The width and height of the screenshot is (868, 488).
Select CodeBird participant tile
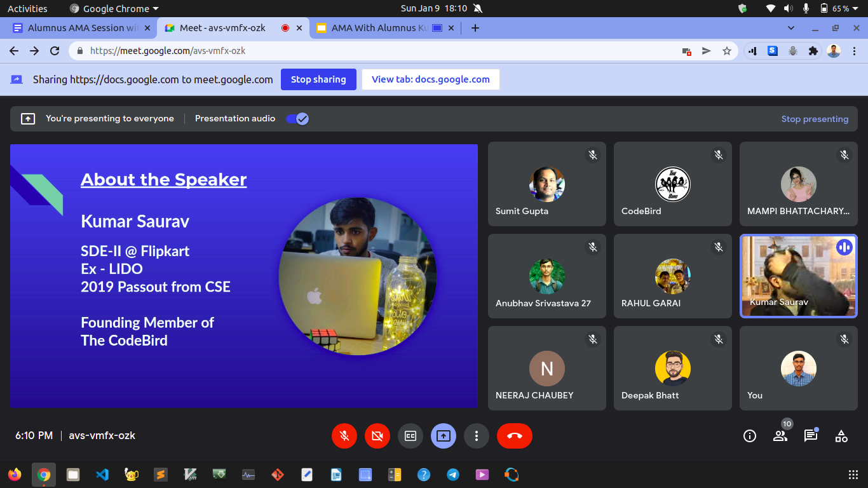coord(672,184)
